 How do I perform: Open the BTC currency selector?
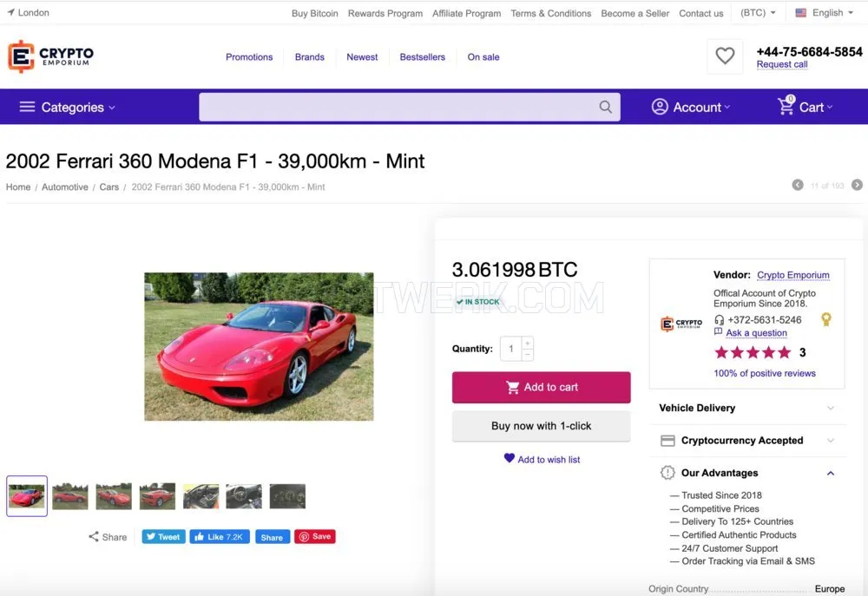point(757,13)
